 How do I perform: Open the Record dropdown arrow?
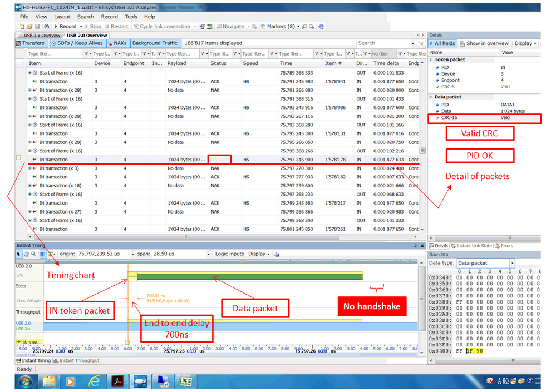click(x=81, y=27)
